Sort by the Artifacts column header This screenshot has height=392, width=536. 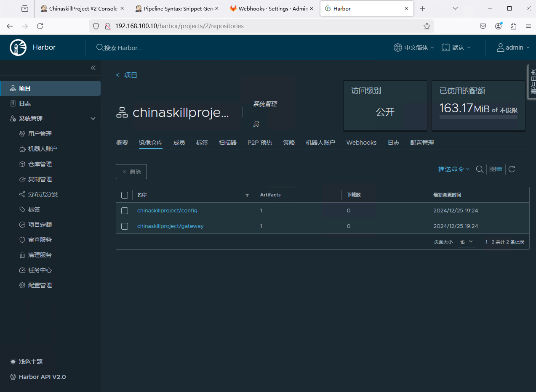[x=270, y=195]
